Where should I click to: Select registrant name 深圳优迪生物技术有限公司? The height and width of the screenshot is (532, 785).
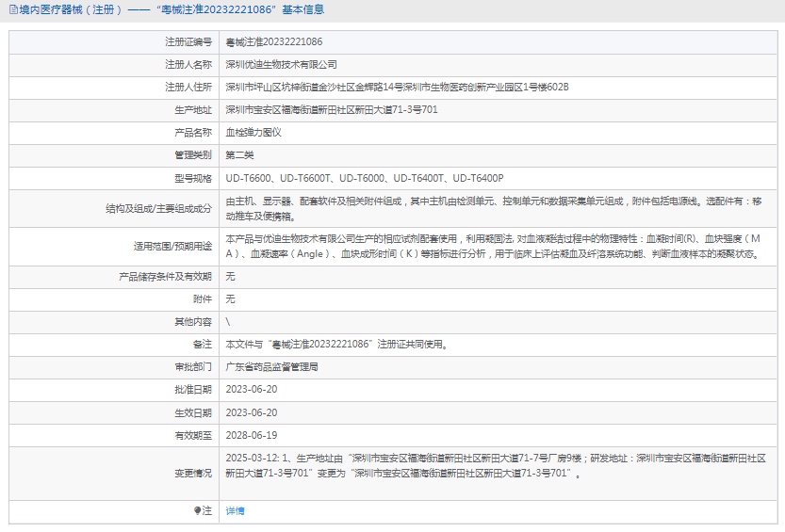[x=281, y=65]
